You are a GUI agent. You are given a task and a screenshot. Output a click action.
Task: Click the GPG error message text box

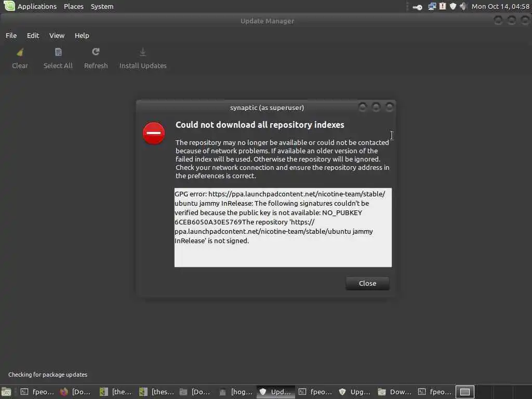coord(283,228)
